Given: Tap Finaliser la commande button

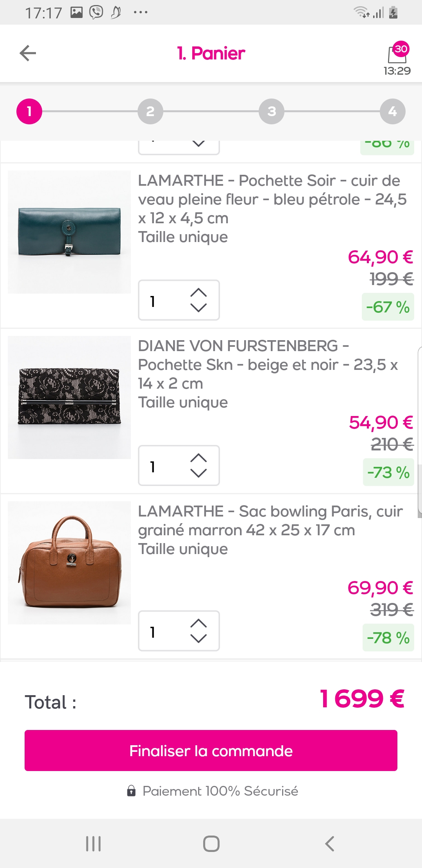Looking at the screenshot, I should coord(211,750).
